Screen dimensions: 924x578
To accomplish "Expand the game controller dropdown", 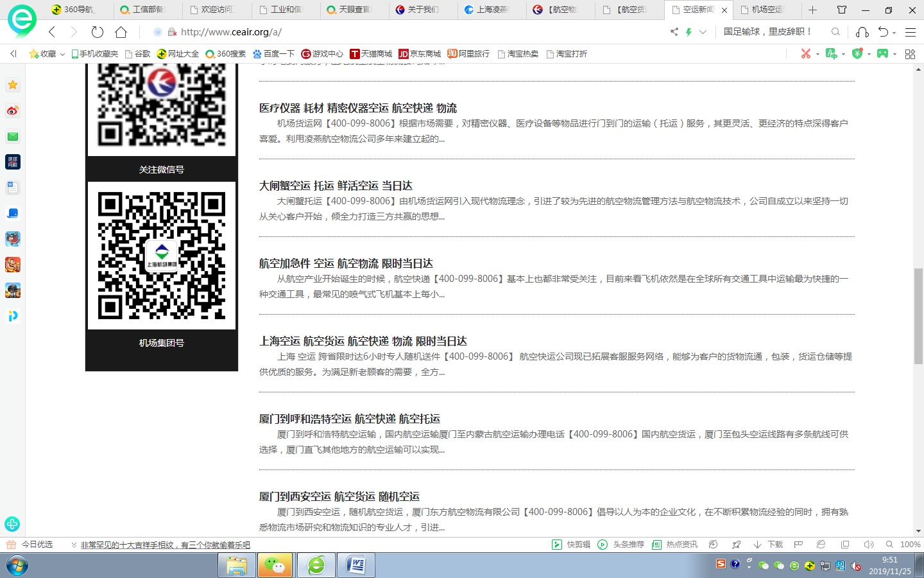I will click(894, 54).
